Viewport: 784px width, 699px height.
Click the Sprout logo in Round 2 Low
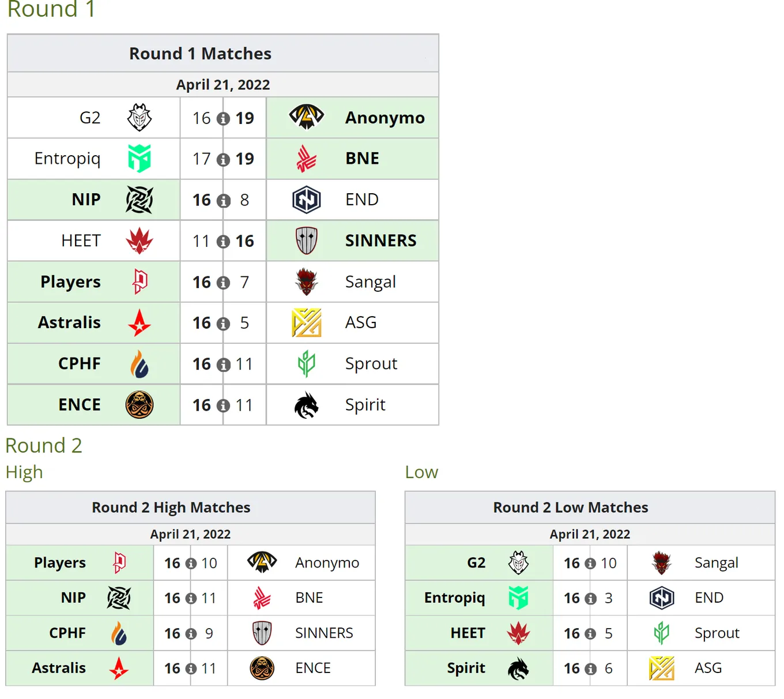[662, 633]
